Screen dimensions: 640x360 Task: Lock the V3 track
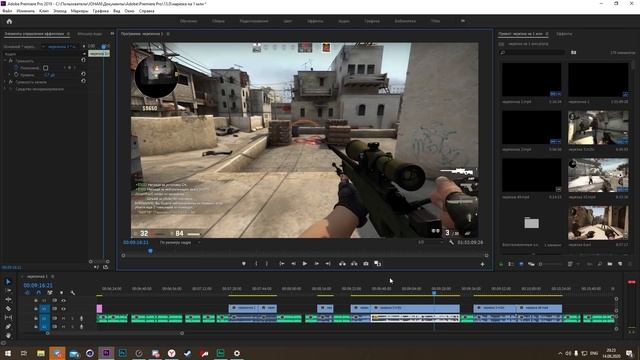tap(36, 300)
